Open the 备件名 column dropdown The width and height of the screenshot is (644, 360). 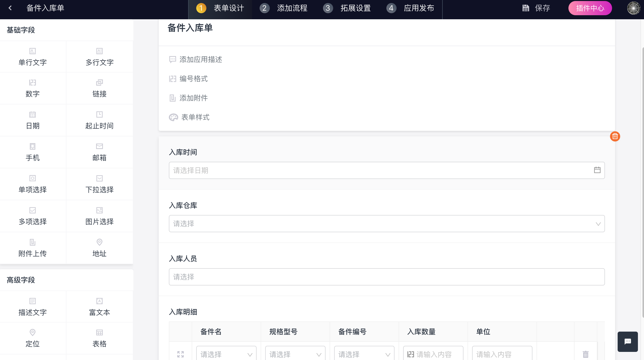(226, 354)
